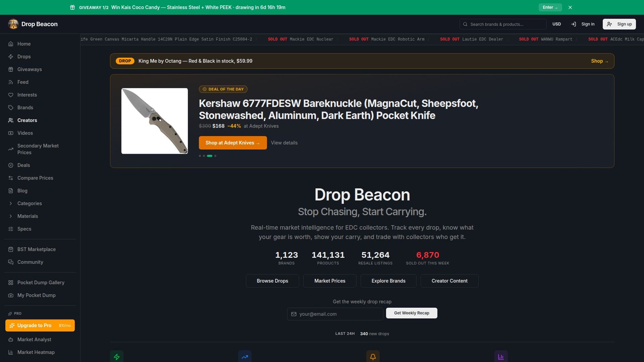Expand the Categories section chevron

click(11, 203)
